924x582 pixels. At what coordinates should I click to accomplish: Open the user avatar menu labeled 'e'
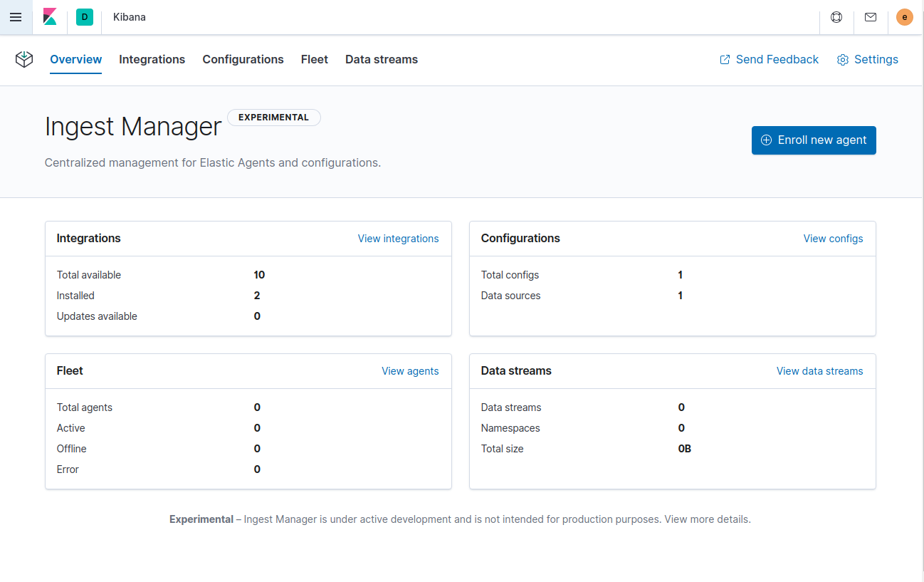pos(904,16)
